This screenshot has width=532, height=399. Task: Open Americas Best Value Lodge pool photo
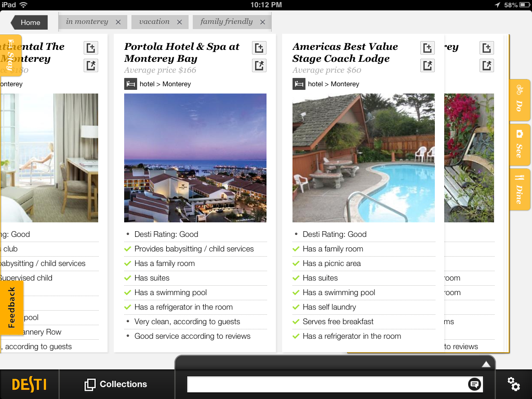pyautogui.click(x=363, y=158)
